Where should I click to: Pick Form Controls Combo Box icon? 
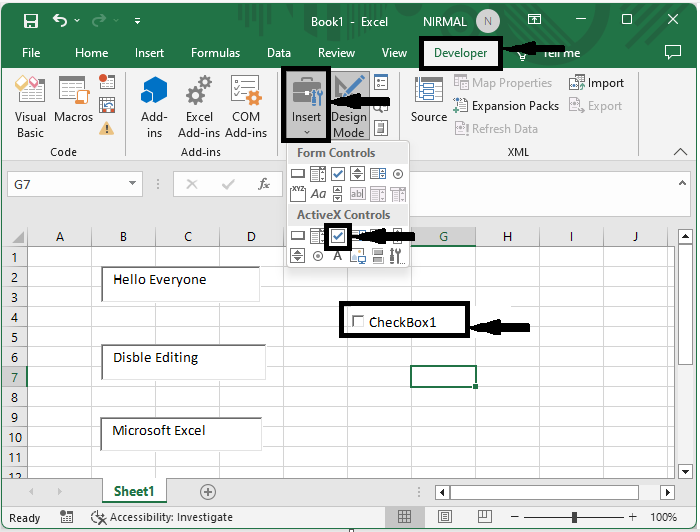318,174
